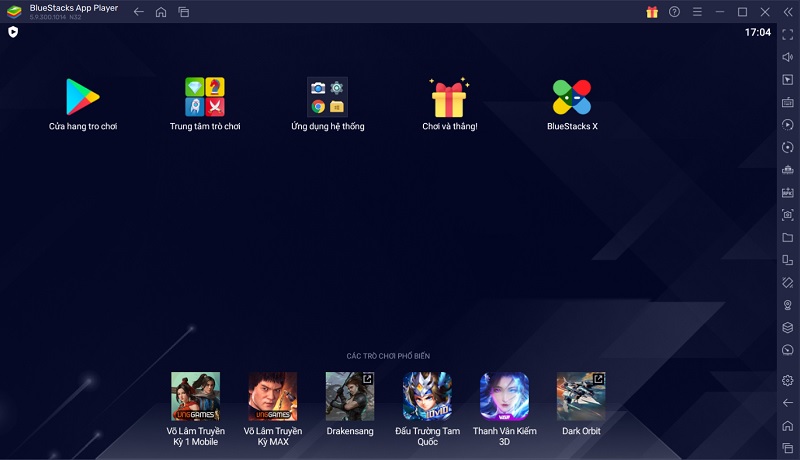Click shield icon below BlueStacks logo
This screenshot has height=460, width=800.
13,32
